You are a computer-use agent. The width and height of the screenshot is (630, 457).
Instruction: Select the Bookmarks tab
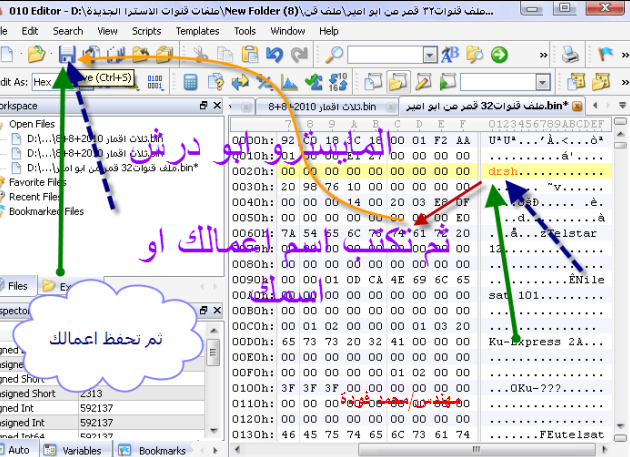coord(155,450)
